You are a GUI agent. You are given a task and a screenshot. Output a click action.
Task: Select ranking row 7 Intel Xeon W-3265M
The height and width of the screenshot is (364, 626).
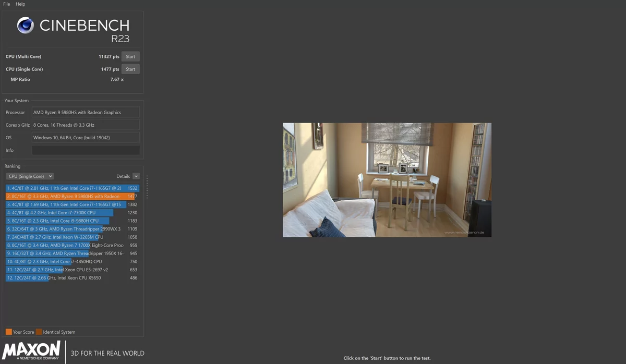coord(73,237)
